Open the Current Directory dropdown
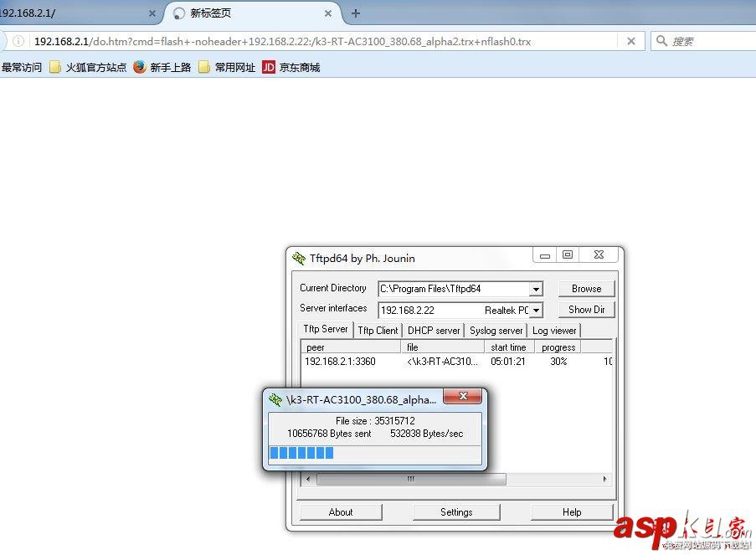756x555 pixels. coord(536,289)
